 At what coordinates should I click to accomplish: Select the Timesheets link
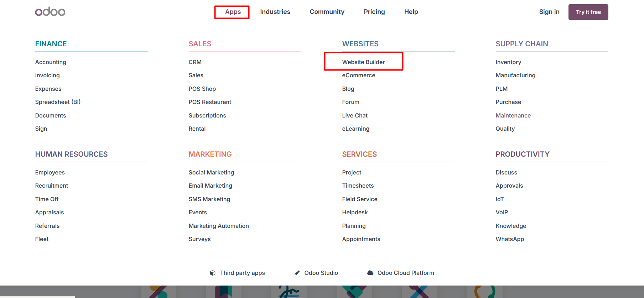(358, 186)
